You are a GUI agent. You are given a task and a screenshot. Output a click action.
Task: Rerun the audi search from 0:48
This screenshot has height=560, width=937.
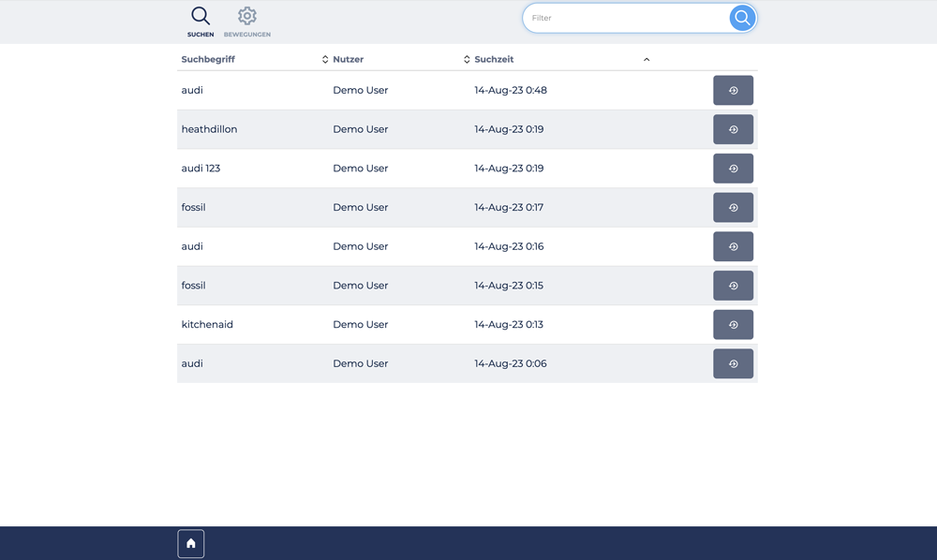(733, 91)
